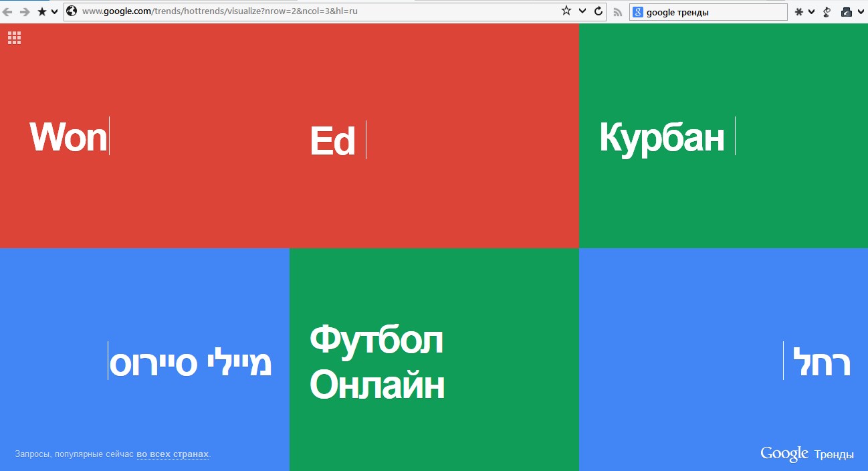This screenshot has width=868, height=471.
Task: Expand the dropdown next to the asterisk icon
Action: [811, 11]
